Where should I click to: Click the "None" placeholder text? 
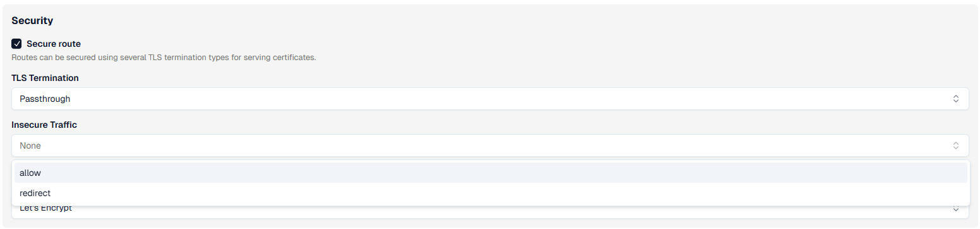(x=30, y=145)
